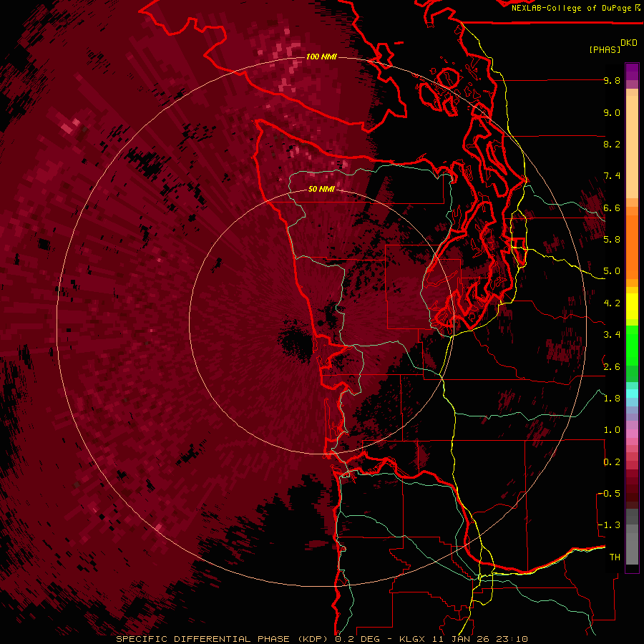644x644 pixels.
Task: Select the -1.3 scale value
Action: [x=609, y=525]
